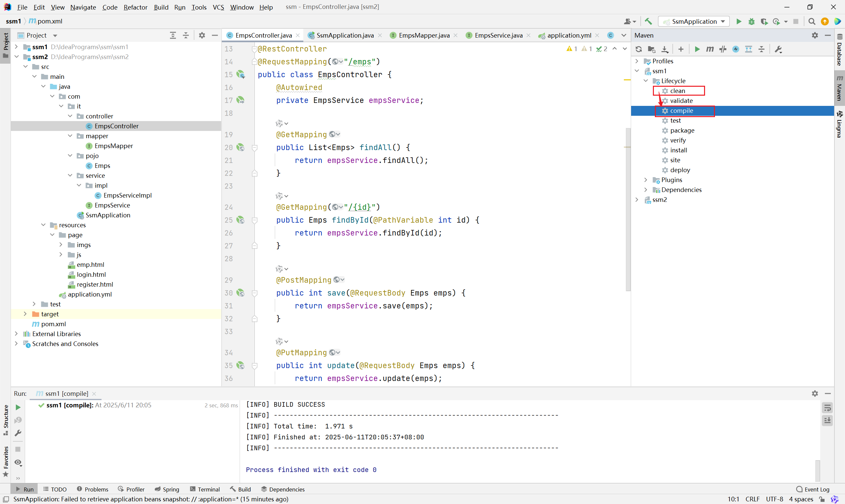Open the Terminal tool window

[205, 489]
